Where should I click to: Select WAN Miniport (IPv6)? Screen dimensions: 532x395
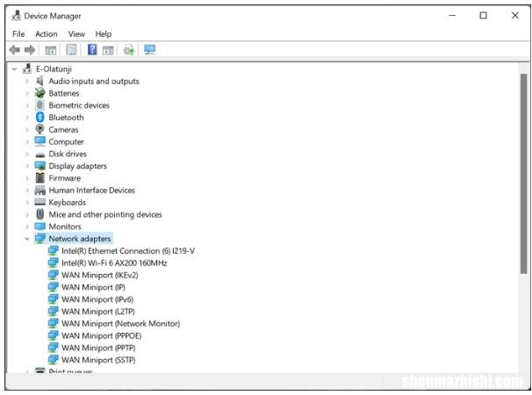click(x=97, y=299)
